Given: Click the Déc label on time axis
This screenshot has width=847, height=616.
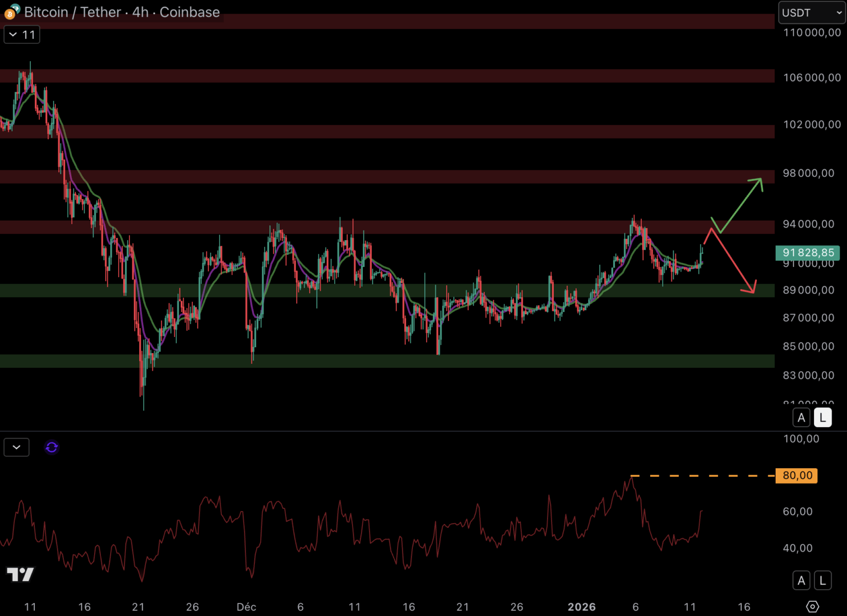Looking at the screenshot, I should tap(246, 607).
